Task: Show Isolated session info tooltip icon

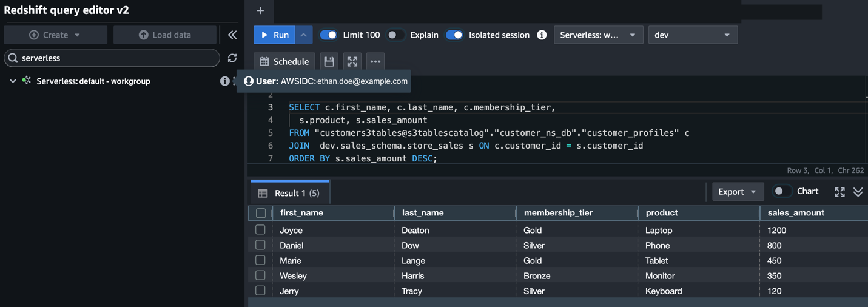Action: [542, 35]
